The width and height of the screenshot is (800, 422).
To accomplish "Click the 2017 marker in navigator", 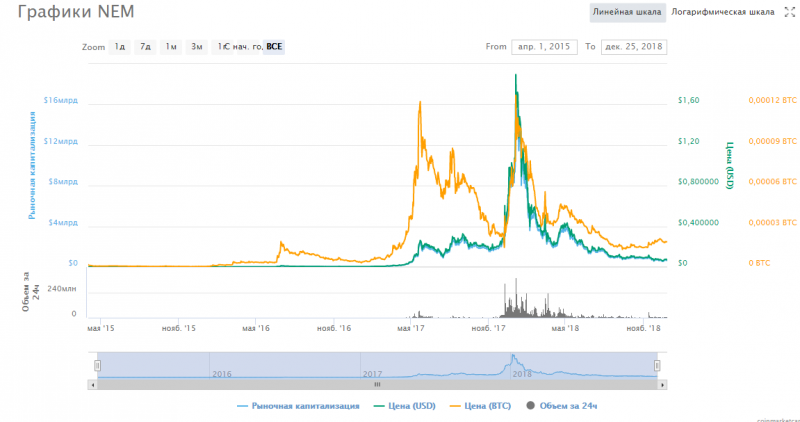I will click(372, 374).
